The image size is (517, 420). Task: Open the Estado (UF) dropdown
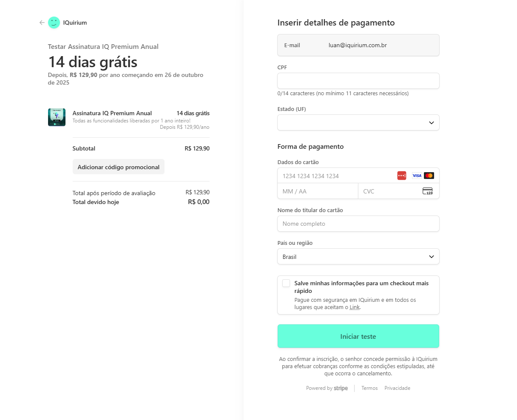point(358,122)
